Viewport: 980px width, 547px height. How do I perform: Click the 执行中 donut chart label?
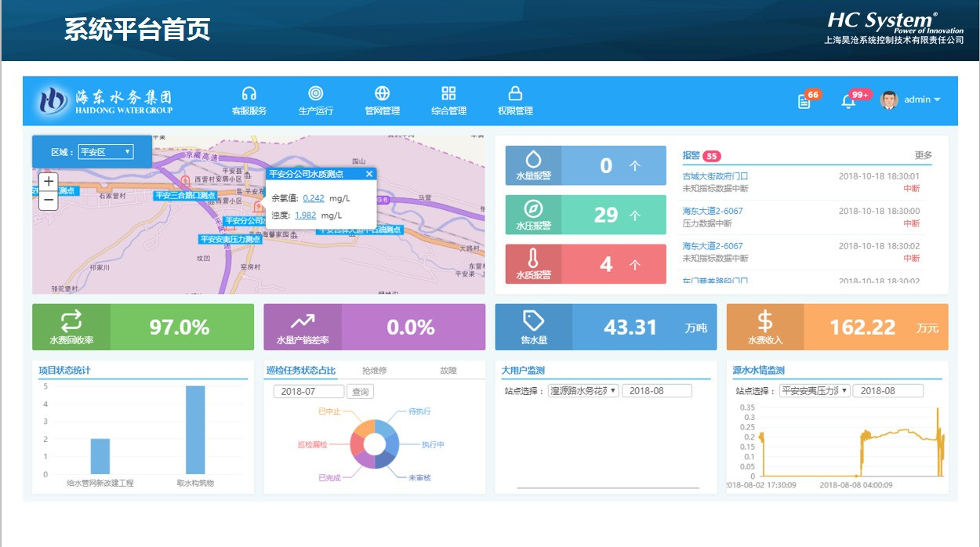(x=433, y=444)
